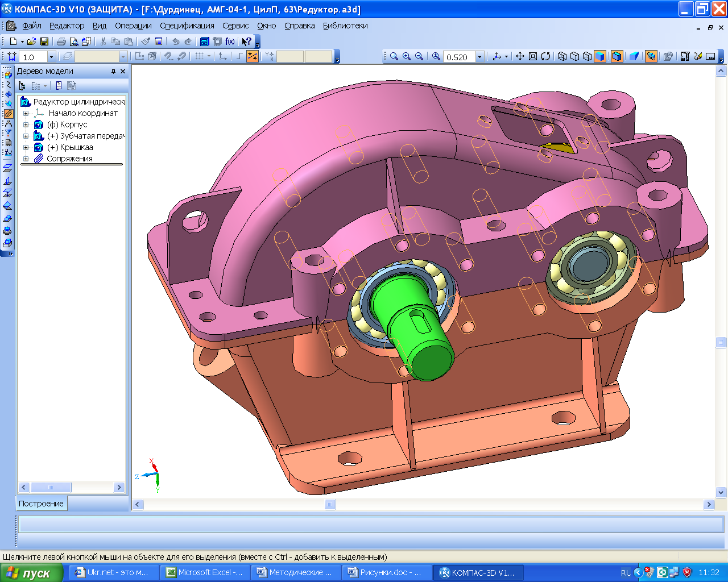Toggle perspective projection view

(634, 57)
